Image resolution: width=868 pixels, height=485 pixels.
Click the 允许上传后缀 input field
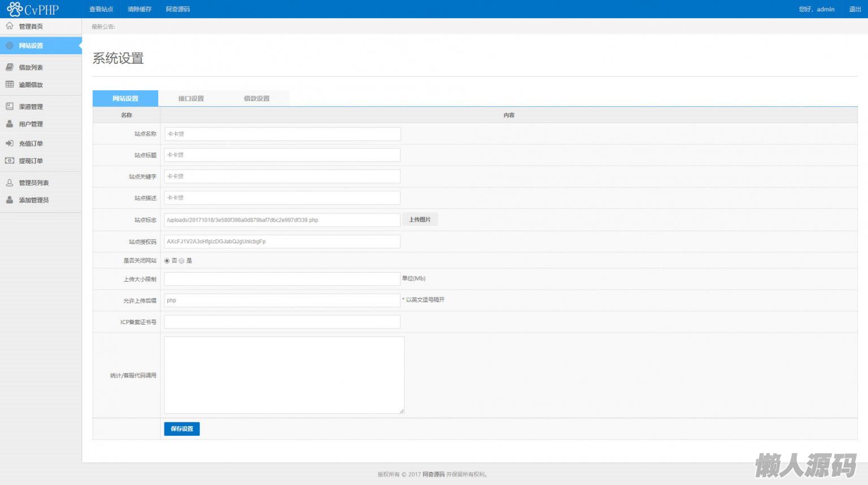(x=283, y=300)
